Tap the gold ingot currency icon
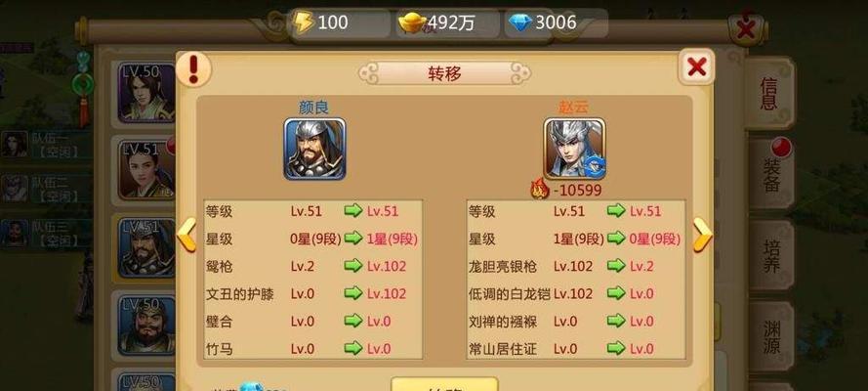Viewport: 868px width, 391px height. tap(413, 22)
